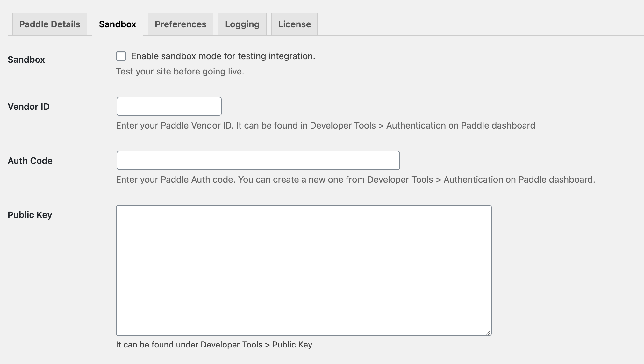Image resolution: width=644 pixels, height=364 pixels.
Task: Click the Vendor ID field label
Action: point(29,107)
